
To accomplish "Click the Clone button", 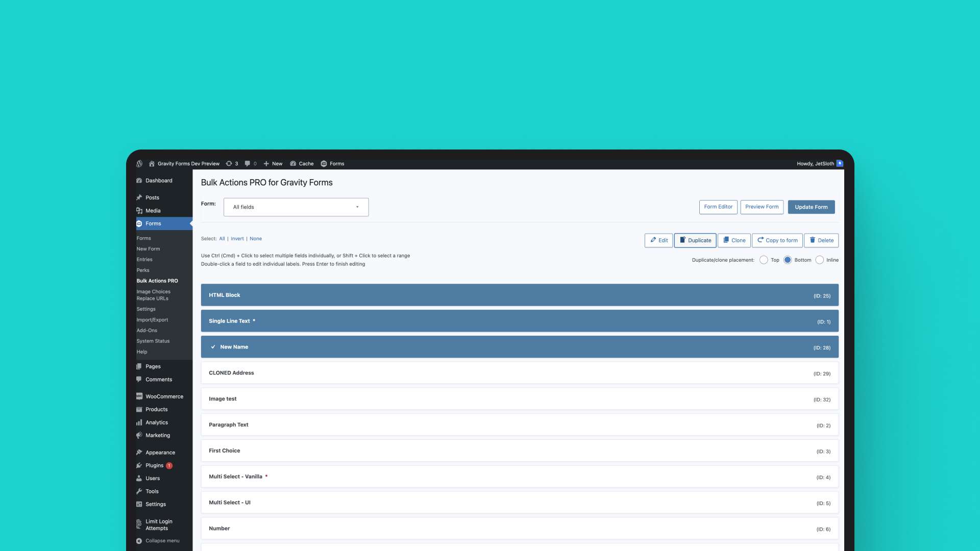I will coord(734,240).
